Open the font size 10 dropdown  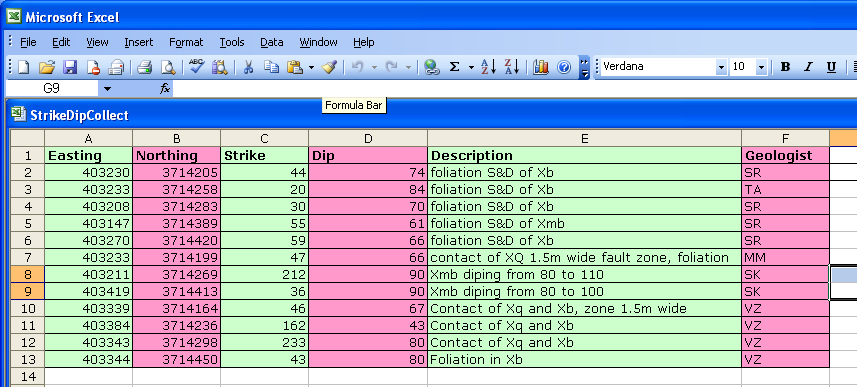click(761, 67)
